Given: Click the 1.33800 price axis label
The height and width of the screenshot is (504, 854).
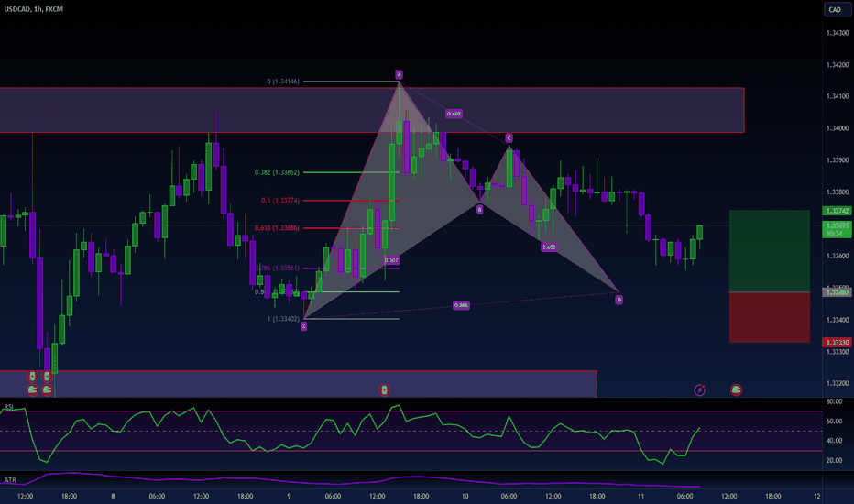Looking at the screenshot, I should tap(838, 192).
